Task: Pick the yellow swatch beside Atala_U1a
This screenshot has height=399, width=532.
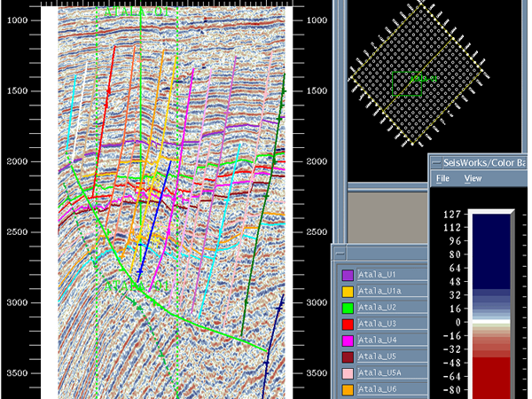Action: [348, 292]
